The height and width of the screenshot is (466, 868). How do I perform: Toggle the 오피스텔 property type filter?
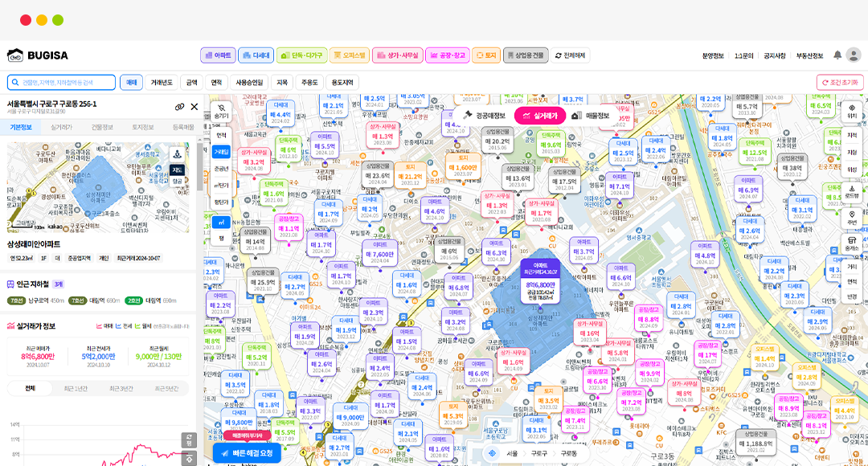(x=349, y=55)
